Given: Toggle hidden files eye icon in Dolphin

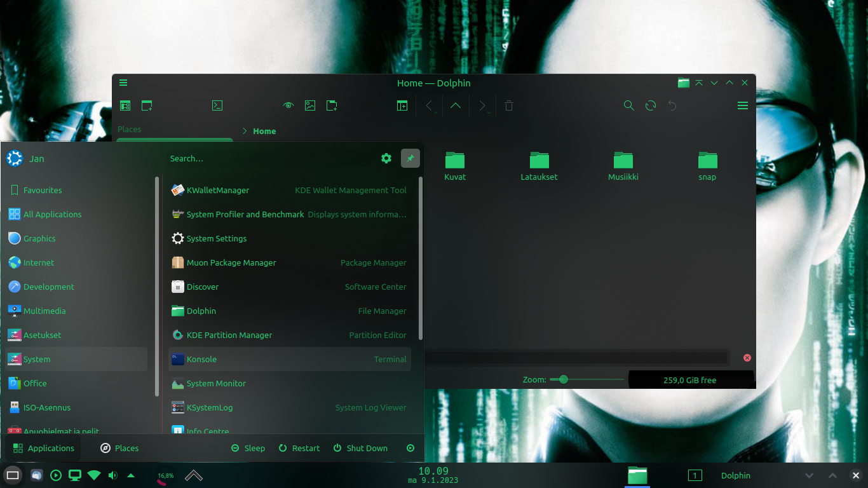Looking at the screenshot, I should pos(288,105).
